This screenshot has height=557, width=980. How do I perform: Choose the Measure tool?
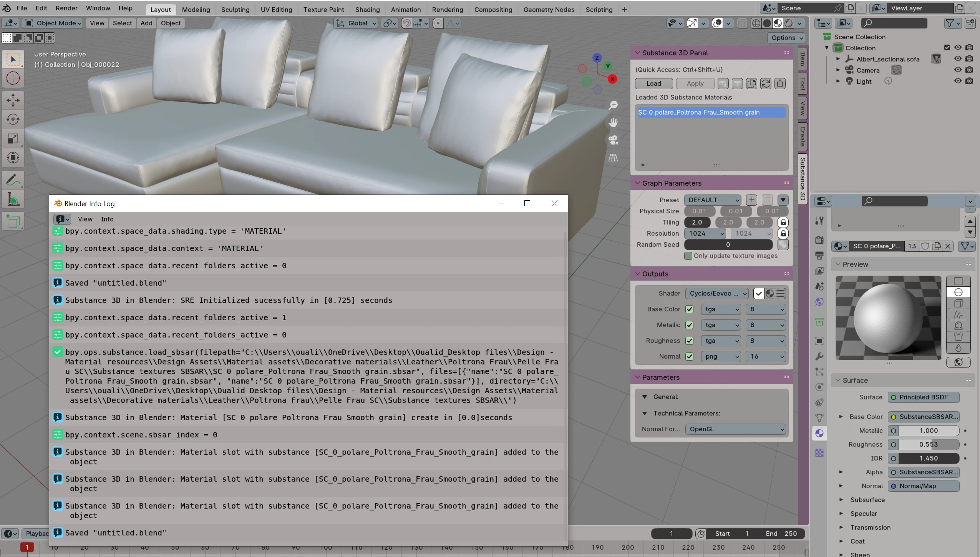13,200
